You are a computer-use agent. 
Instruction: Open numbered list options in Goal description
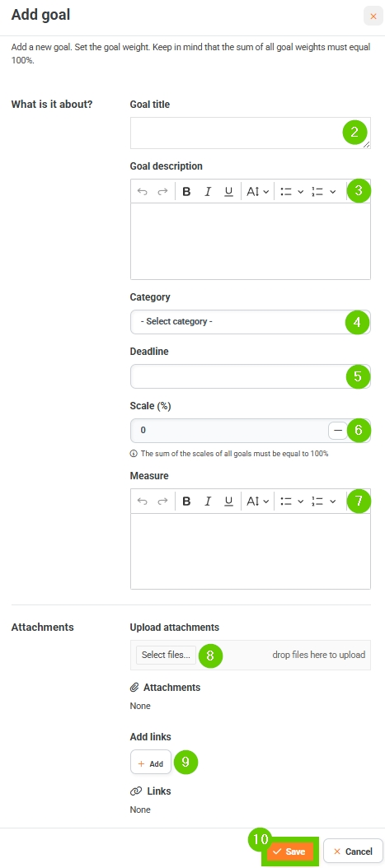click(x=323, y=192)
